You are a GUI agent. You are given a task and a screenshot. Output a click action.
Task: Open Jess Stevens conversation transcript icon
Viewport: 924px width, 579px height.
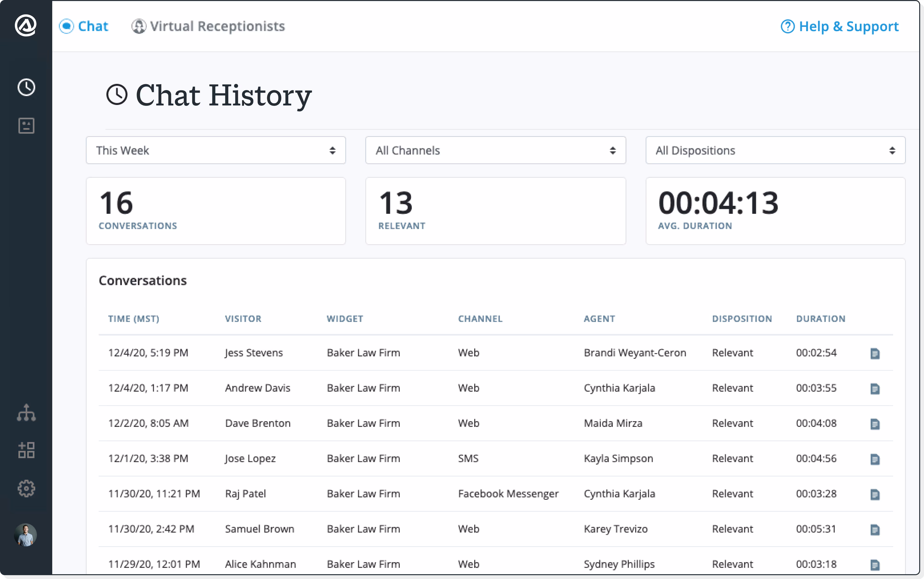pyautogui.click(x=875, y=353)
